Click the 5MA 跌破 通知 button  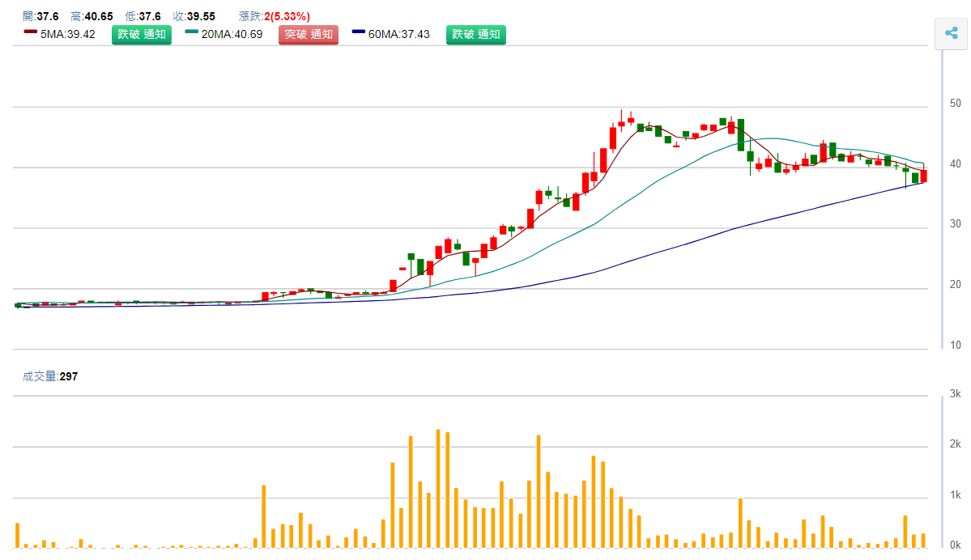pyautogui.click(x=142, y=34)
